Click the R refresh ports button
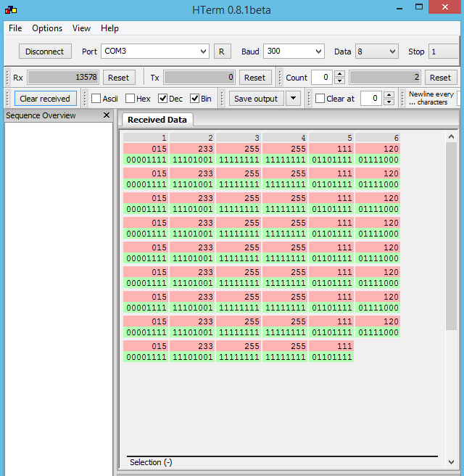The height and width of the screenshot is (476, 464). tap(222, 52)
